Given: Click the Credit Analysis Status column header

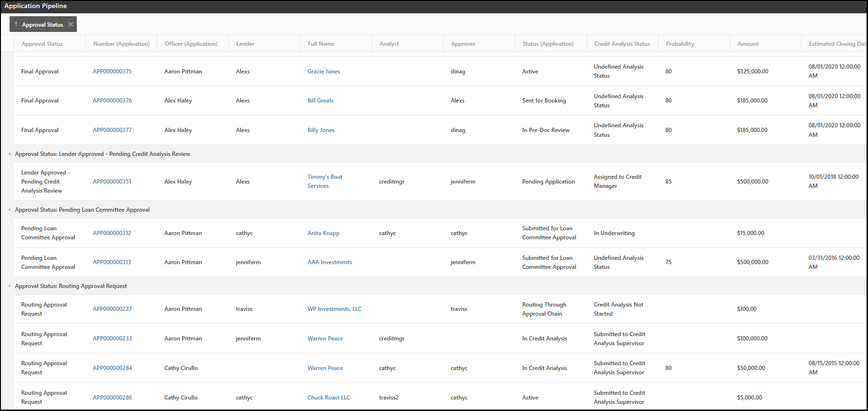Looking at the screenshot, I should pyautogui.click(x=622, y=44).
